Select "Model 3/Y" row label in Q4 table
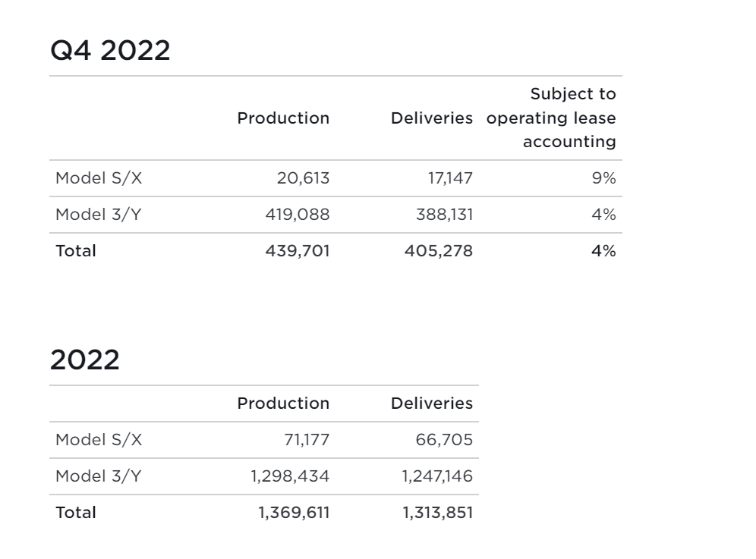This screenshot has width=756, height=559. click(99, 215)
